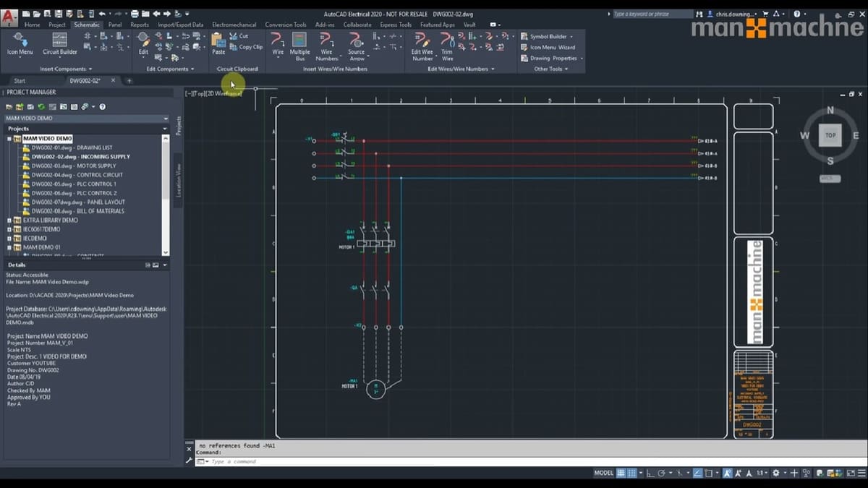Toggle 2D object snap in status bar
Image resolution: width=868 pixels, height=488 pixels.
pyautogui.click(x=709, y=473)
